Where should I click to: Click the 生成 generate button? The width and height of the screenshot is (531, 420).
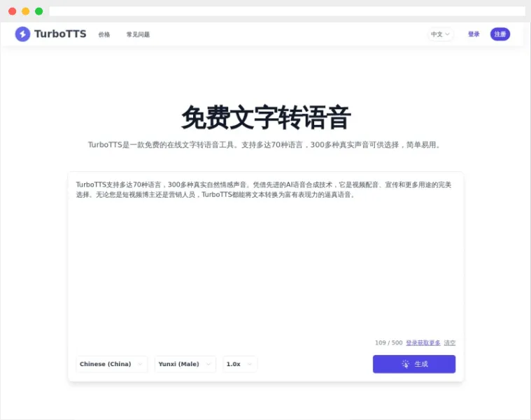click(x=414, y=364)
